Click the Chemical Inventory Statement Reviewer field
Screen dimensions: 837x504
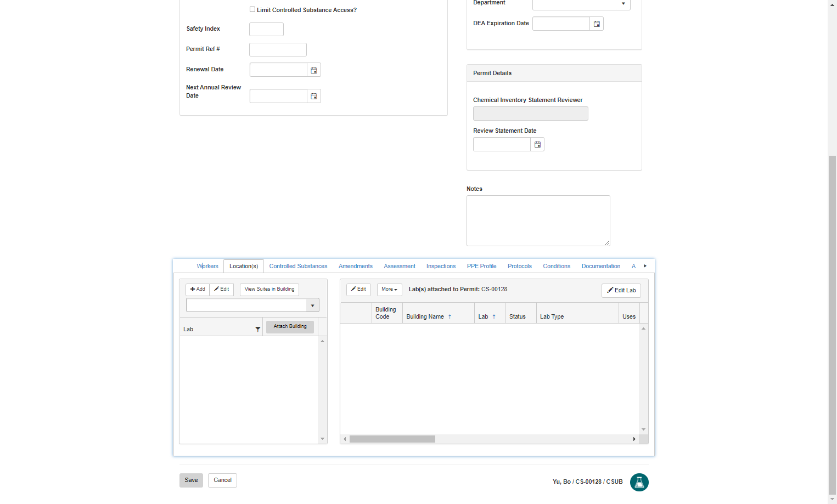coord(530,114)
